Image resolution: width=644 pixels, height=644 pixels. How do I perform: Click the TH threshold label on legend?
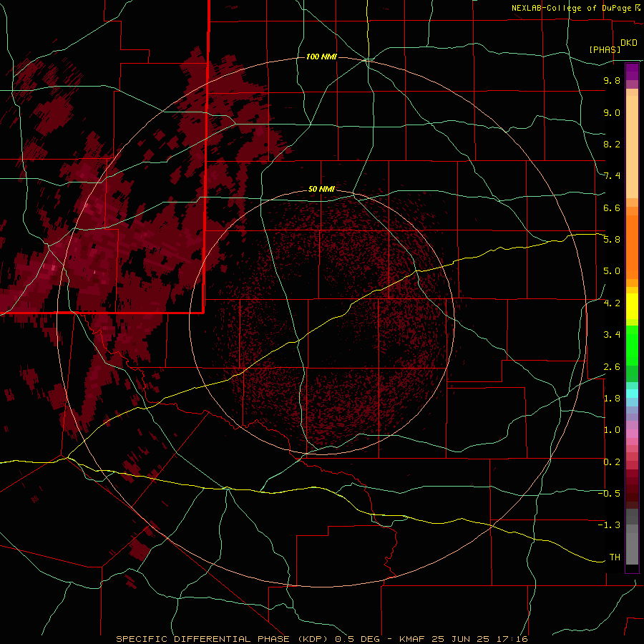click(615, 557)
